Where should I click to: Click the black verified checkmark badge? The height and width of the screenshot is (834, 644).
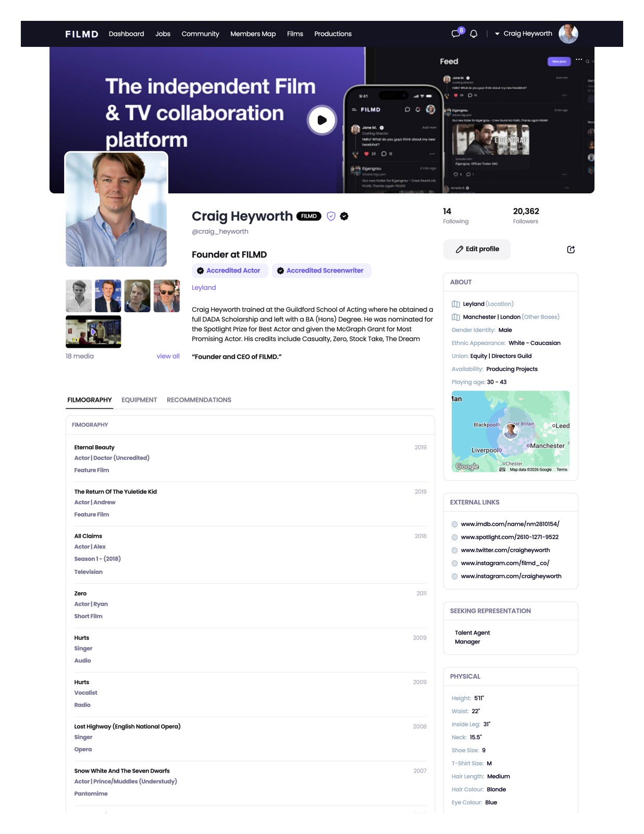(x=344, y=216)
